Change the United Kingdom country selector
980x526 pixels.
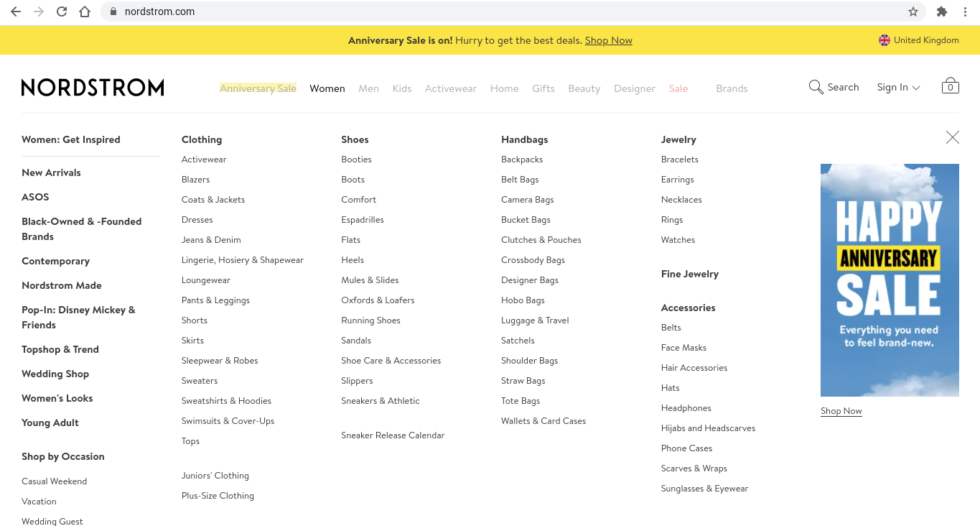pyautogui.click(x=918, y=40)
